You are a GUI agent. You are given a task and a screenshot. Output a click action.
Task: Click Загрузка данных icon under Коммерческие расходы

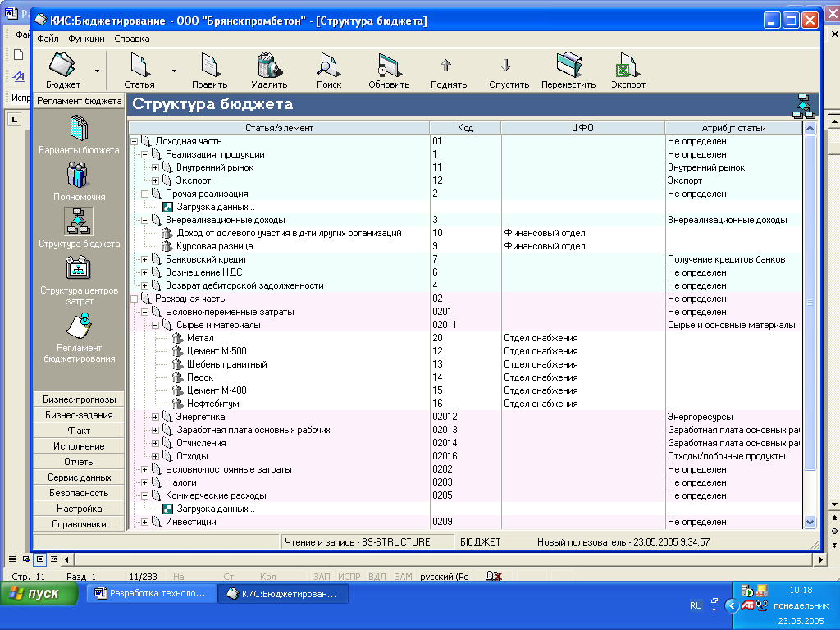click(x=167, y=509)
